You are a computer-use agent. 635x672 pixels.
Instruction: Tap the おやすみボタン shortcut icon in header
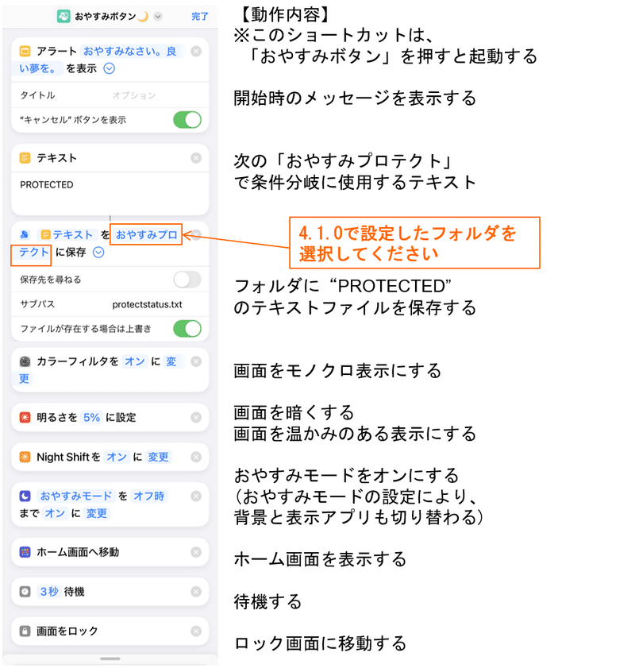click(x=63, y=17)
